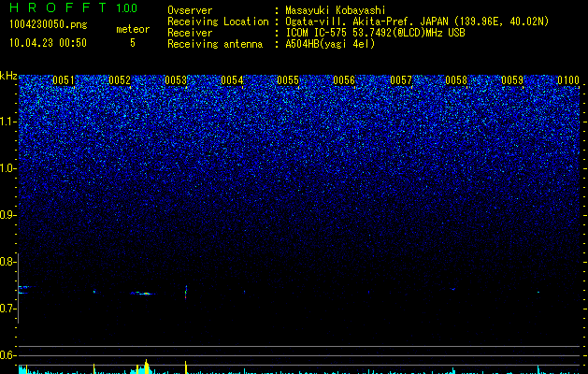This screenshot has height=374, width=588.
Task: Click the faint echo near 0058
Action: (x=453, y=289)
